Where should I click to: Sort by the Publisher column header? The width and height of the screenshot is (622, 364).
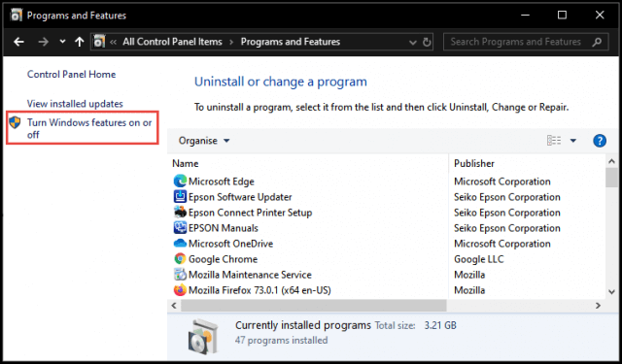pyautogui.click(x=474, y=164)
